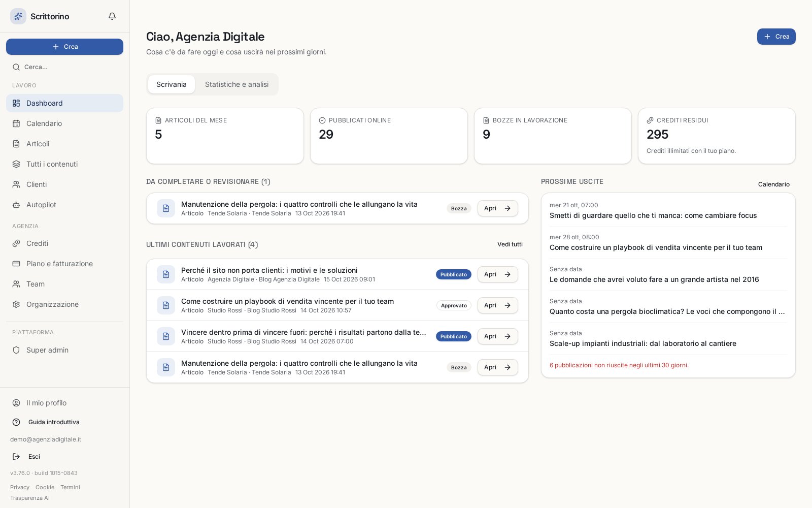Open the draft Manutenzione della pergola in review list
This screenshot has height=508, width=812.
click(x=497, y=208)
